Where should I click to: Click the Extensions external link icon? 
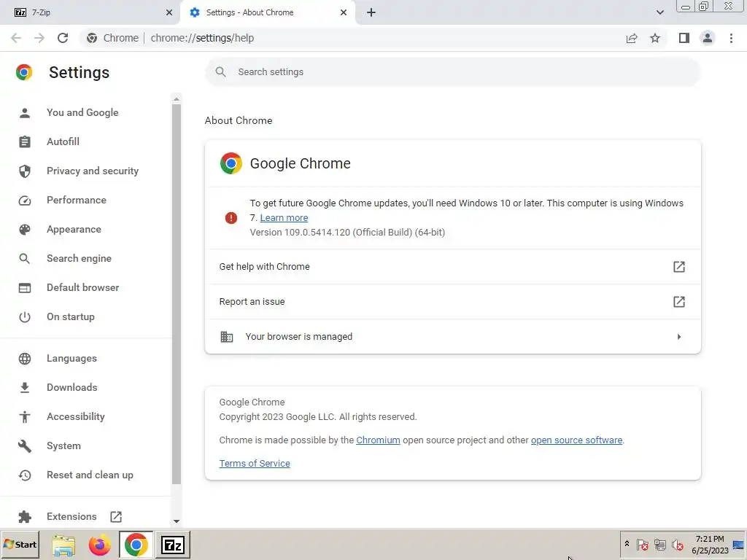coord(116,517)
